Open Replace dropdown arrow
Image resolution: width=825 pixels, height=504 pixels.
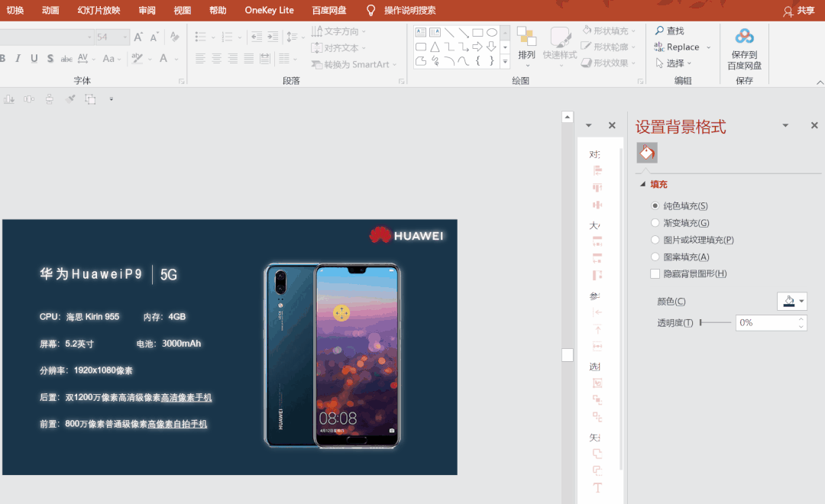tap(709, 47)
